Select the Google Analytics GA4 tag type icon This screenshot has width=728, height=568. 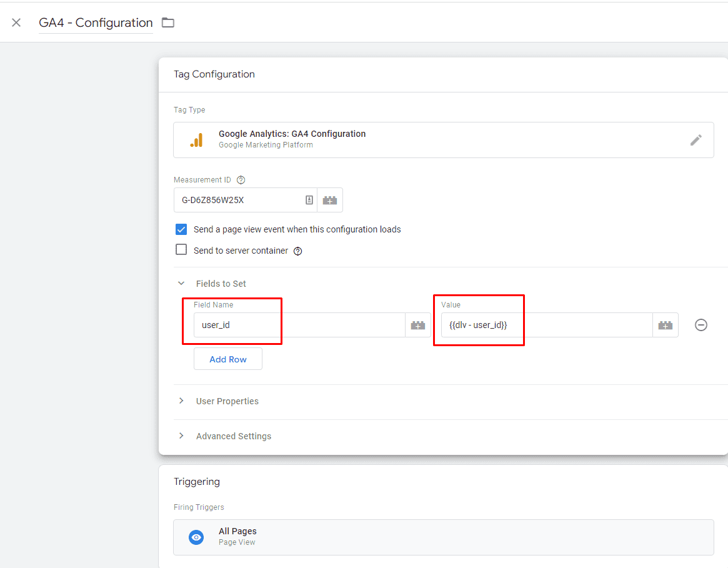point(197,139)
